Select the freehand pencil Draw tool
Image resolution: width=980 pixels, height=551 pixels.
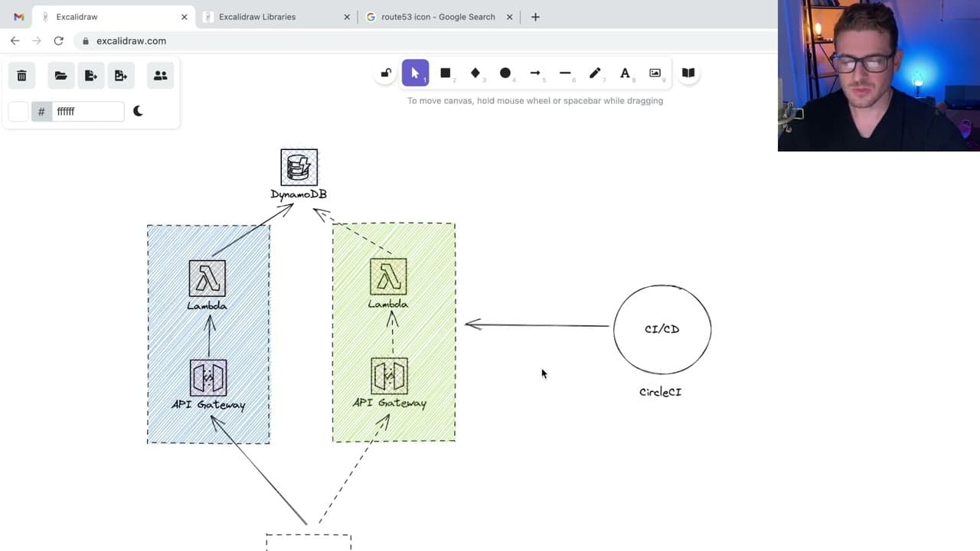coord(595,73)
